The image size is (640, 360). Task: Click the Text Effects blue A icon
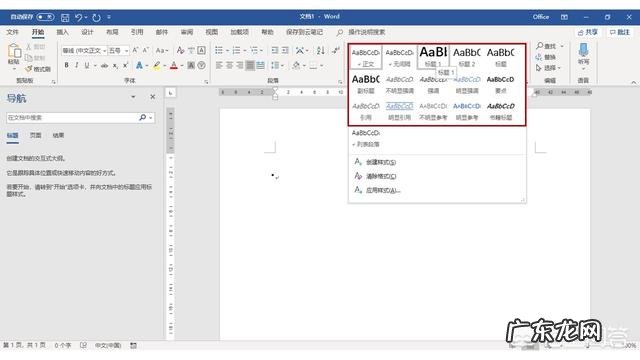(139, 65)
